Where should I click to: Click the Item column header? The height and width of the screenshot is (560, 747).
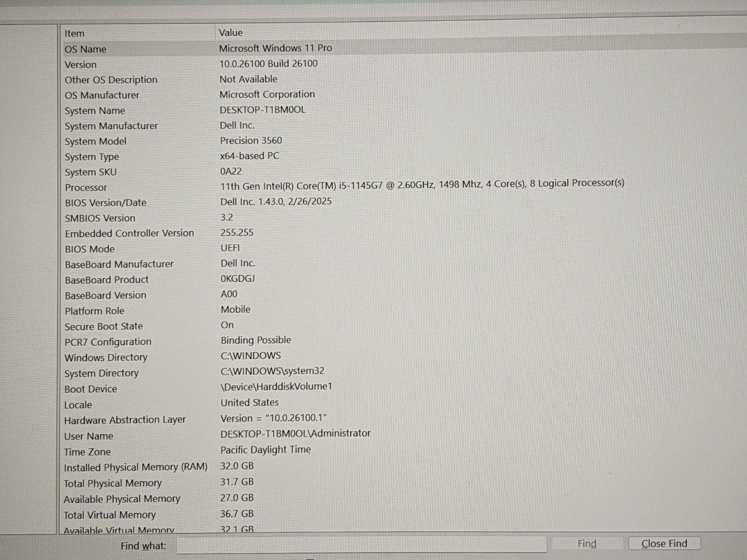(75, 34)
